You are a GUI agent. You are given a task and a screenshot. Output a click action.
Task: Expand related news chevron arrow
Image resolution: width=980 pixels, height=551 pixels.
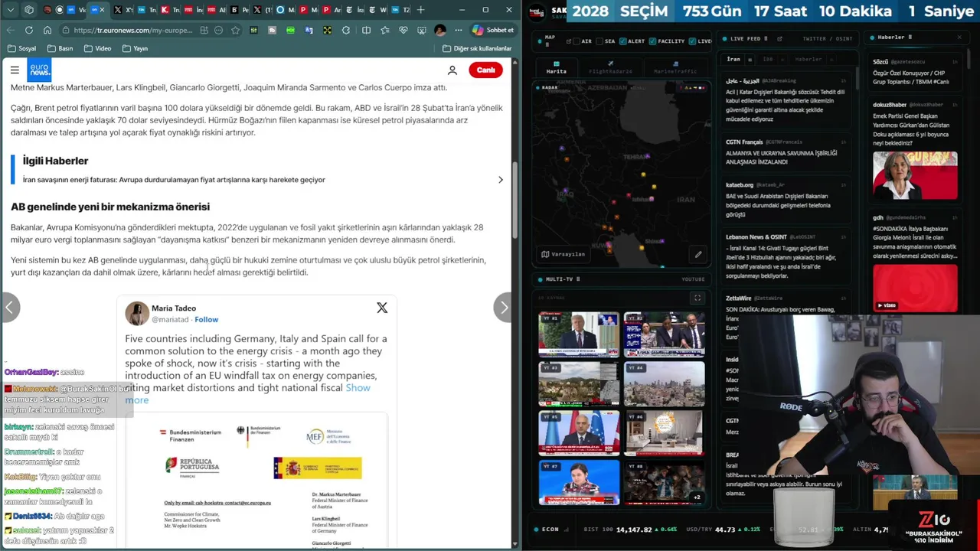[501, 180]
